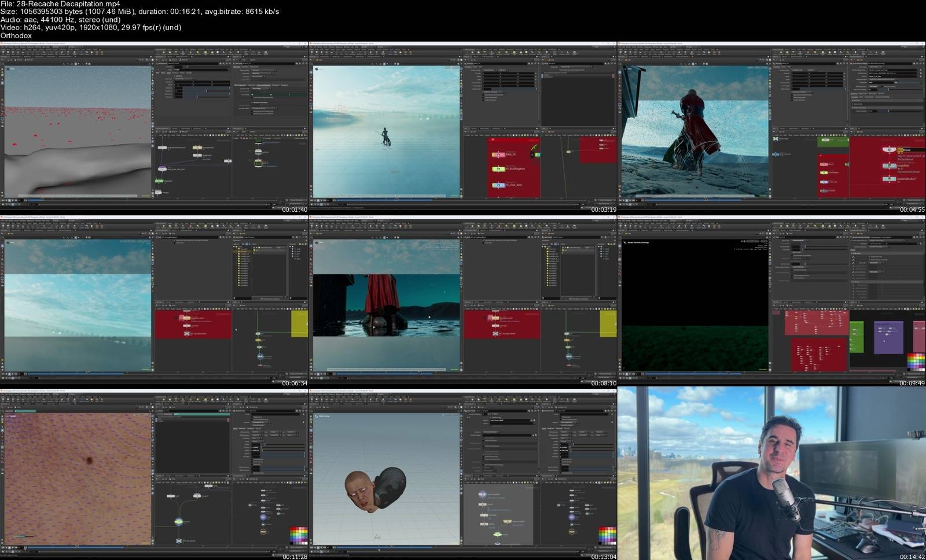
Task: Click the purple network box in 00:09:49 frame
Action: coord(888,338)
